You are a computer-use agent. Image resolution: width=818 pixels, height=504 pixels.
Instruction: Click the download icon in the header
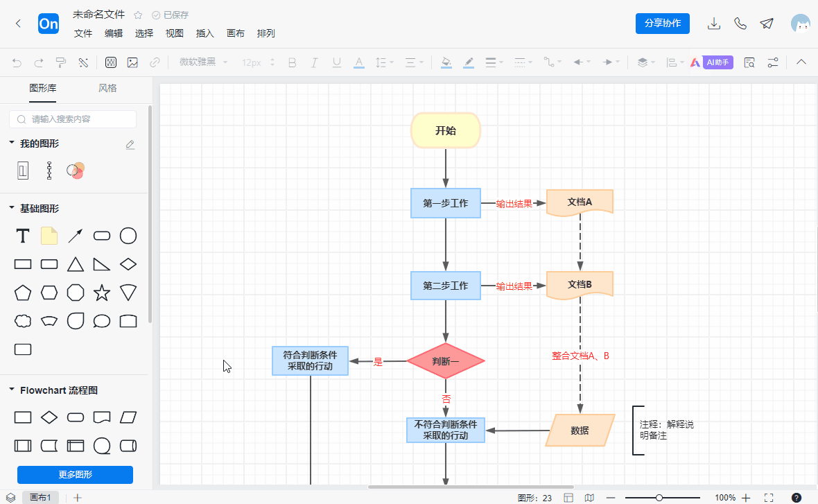(713, 24)
